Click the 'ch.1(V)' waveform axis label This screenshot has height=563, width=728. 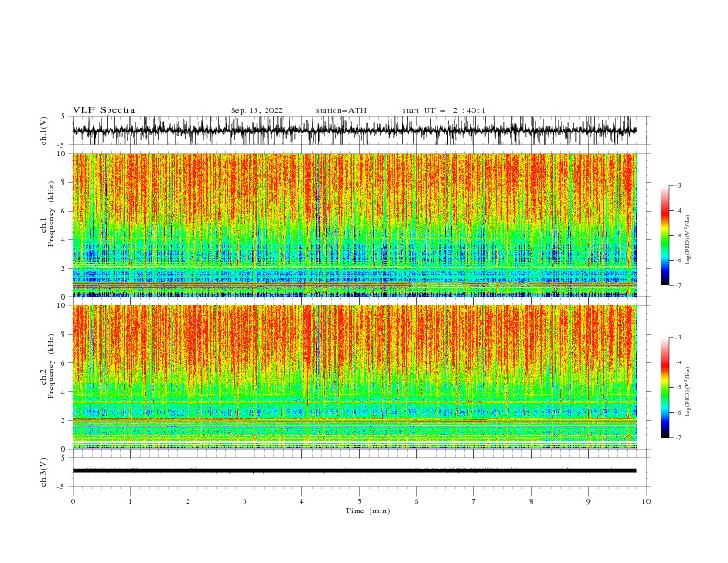point(44,131)
